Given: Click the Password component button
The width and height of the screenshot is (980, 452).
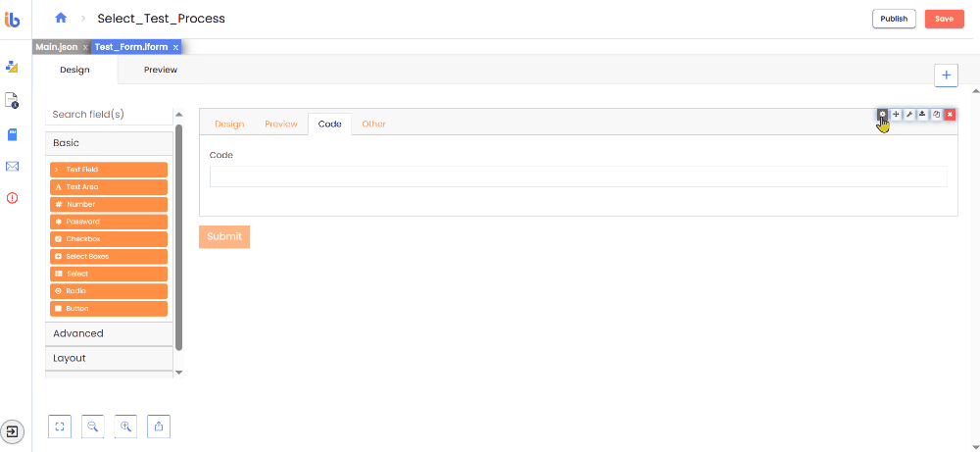Looking at the screenshot, I should click(109, 222).
